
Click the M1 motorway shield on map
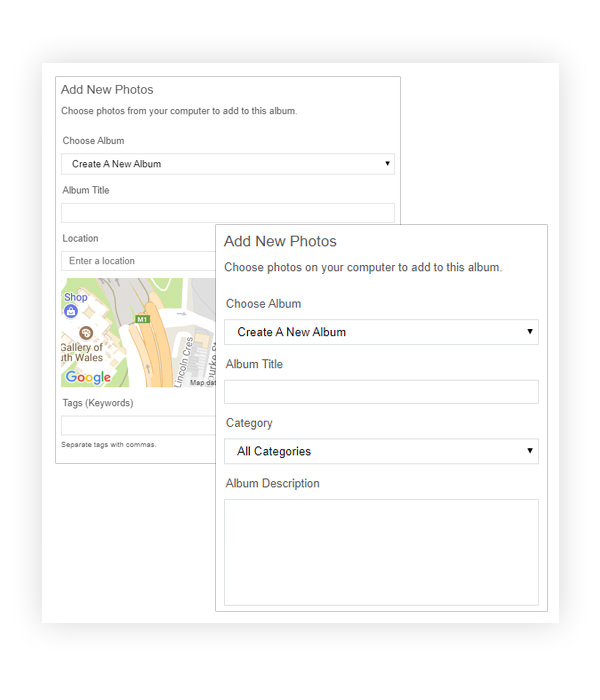click(142, 319)
